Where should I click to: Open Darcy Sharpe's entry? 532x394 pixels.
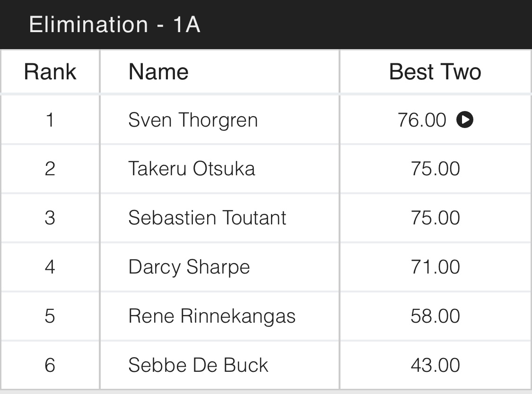pyautogui.click(x=189, y=267)
